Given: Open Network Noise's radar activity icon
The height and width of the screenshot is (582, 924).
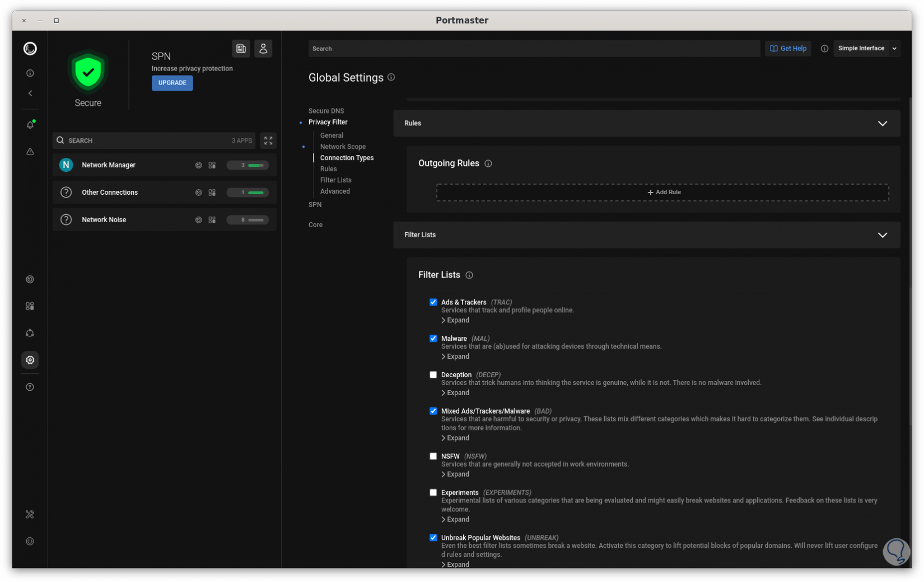Looking at the screenshot, I should pyautogui.click(x=198, y=220).
